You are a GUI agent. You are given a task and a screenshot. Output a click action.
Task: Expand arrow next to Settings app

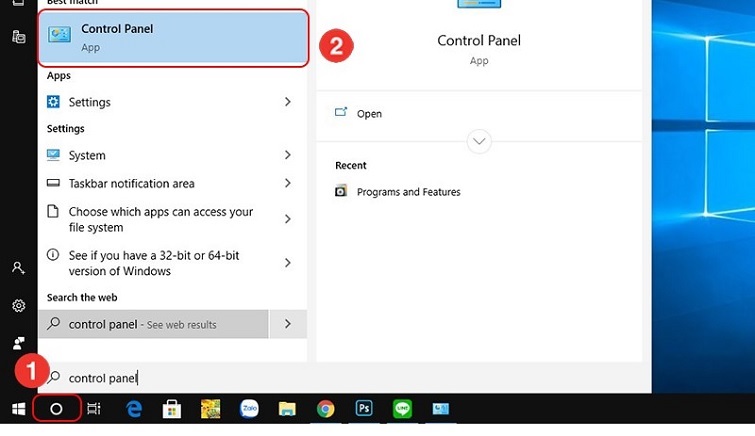(287, 102)
